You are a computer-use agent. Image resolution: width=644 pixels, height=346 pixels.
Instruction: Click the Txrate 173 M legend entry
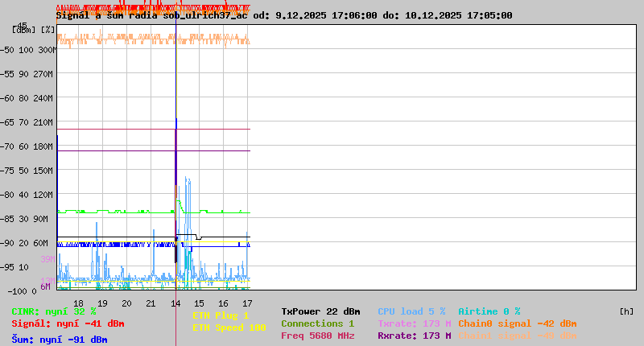coord(414,323)
